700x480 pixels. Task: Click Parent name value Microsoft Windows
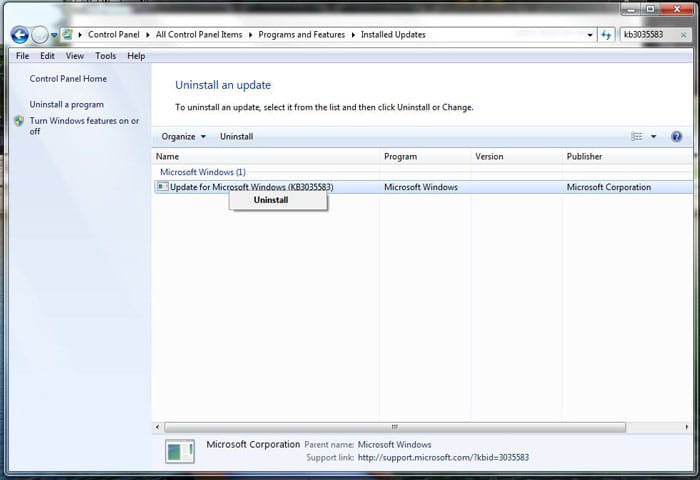394,445
